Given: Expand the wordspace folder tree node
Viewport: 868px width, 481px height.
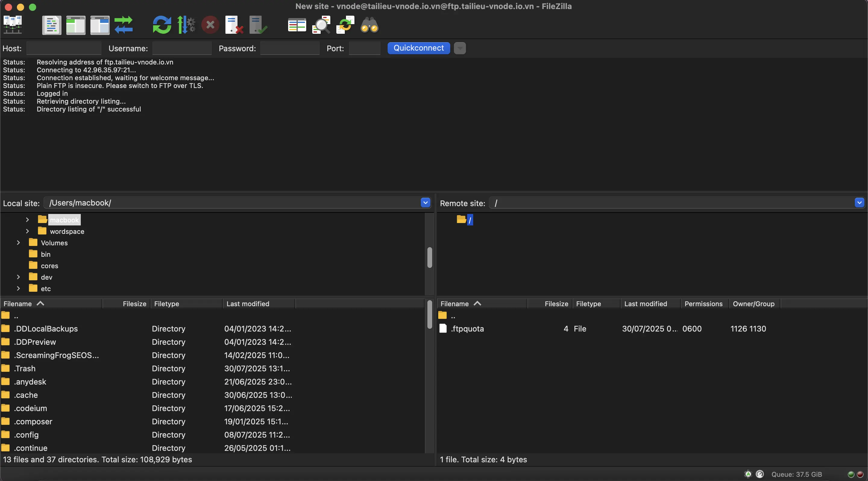Looking at the screenshot, I should click(28, 231).
